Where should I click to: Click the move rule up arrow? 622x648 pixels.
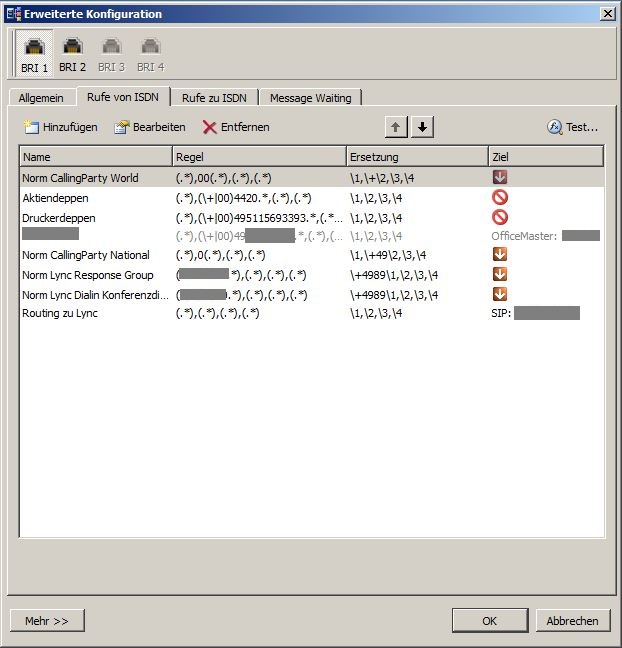pos(396,127)
